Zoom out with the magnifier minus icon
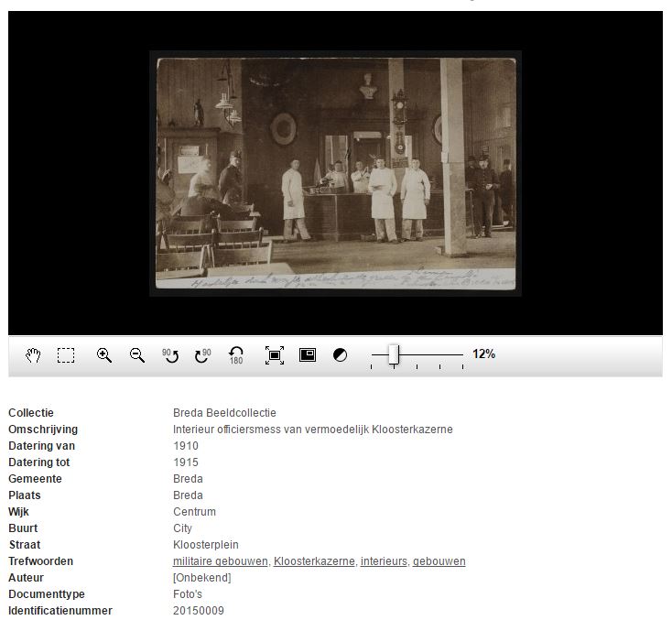 click(x=137, y=355)
